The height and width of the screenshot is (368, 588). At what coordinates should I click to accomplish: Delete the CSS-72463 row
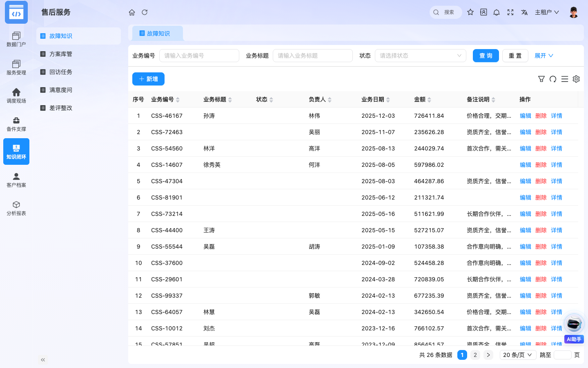[x=541, y=132]
